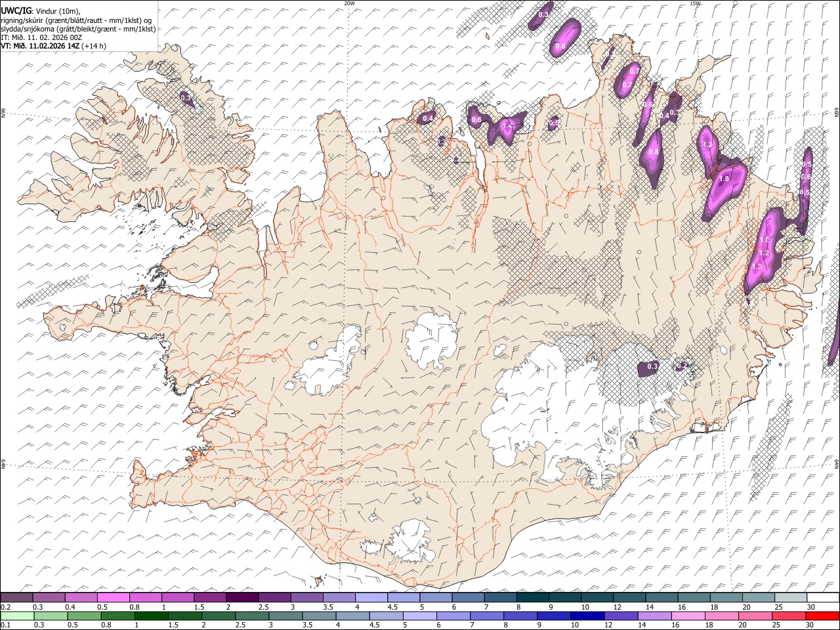
Task: Click the 0.8 green swatch in the lower legend
Action: (117, 616)
